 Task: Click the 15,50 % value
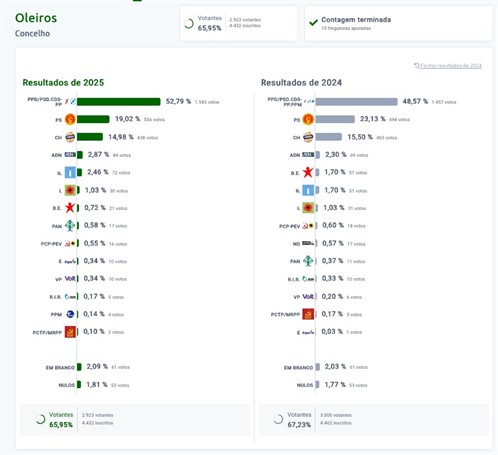(360, 137)
